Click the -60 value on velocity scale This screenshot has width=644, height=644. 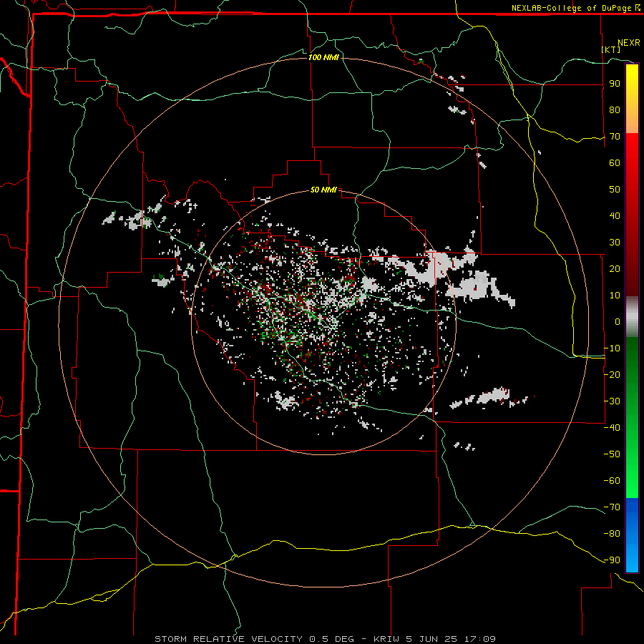coord(612,481)
